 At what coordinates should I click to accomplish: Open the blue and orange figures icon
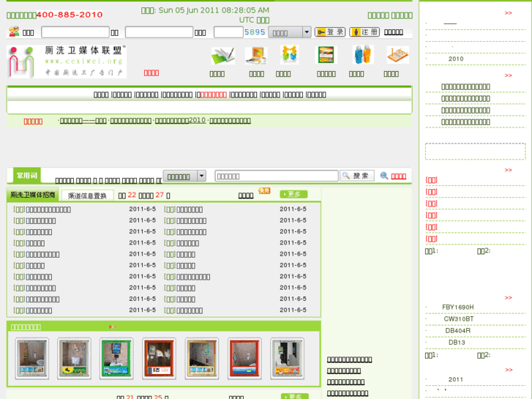[x=363, y=54]
